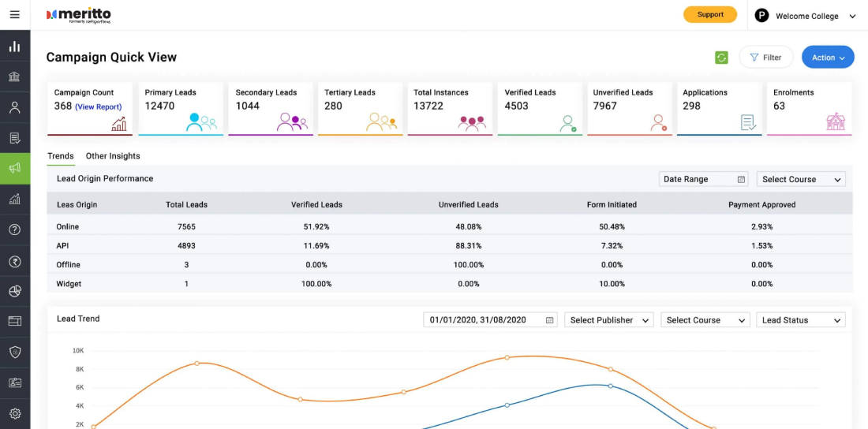Click the Filter button
The width and height of the screenshot is (868, 429).
766,58
